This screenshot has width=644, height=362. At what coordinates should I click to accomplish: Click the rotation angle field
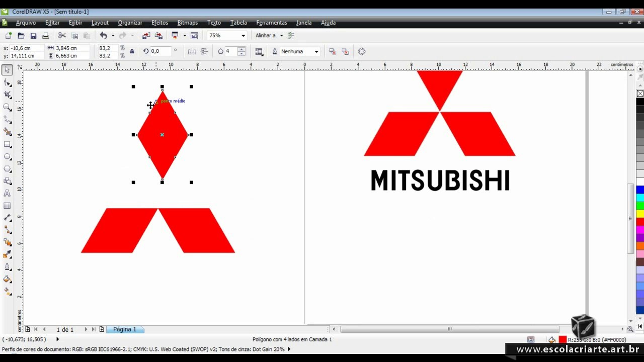point(160,51)
